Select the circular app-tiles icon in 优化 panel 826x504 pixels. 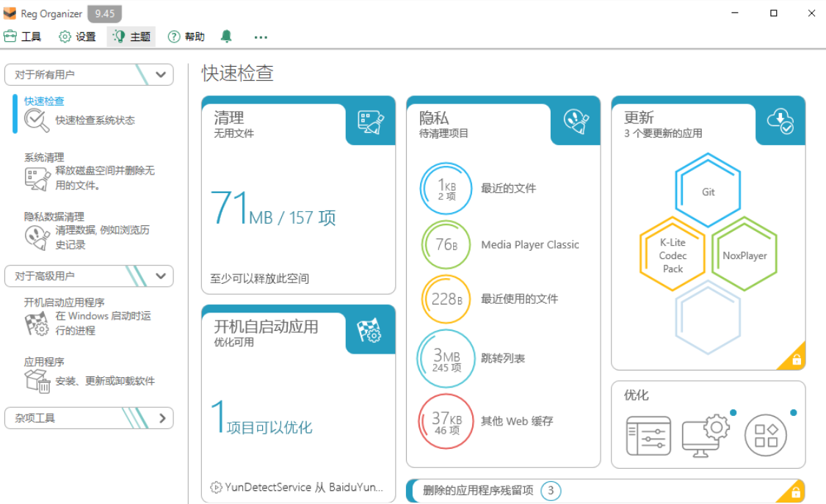766,434
